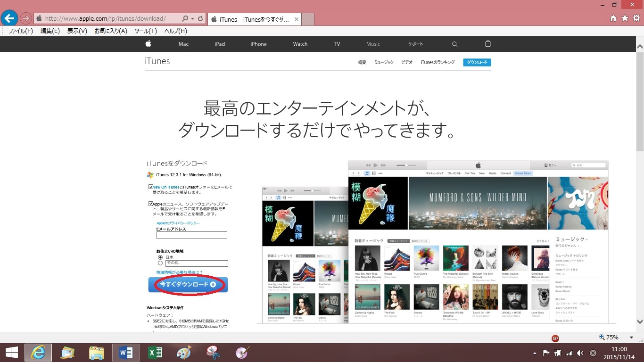This screenshot has width=644, height=362.
Task: Show hidden tray icons arrow
Action: [535, 353]
